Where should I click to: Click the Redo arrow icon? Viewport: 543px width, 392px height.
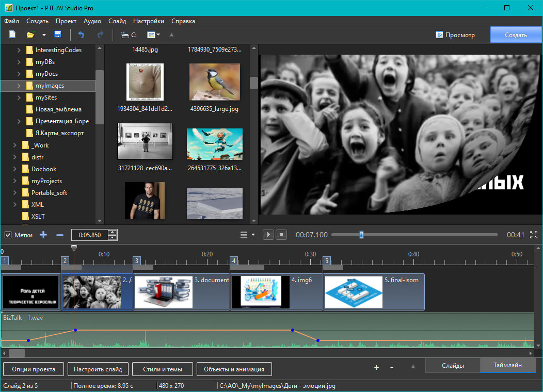[x=101, y=35]
